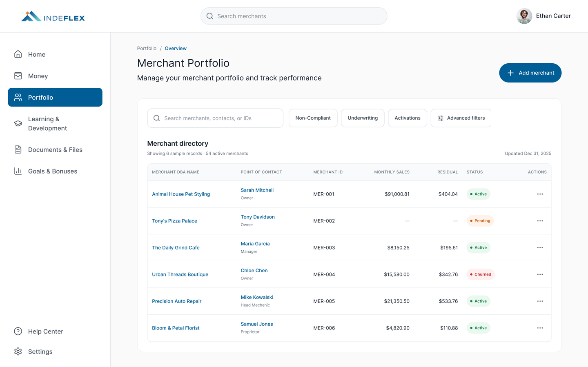Click contact Sarah Mitchell
This screenshot has height=367, width=588.
click(x=257, y=190)
